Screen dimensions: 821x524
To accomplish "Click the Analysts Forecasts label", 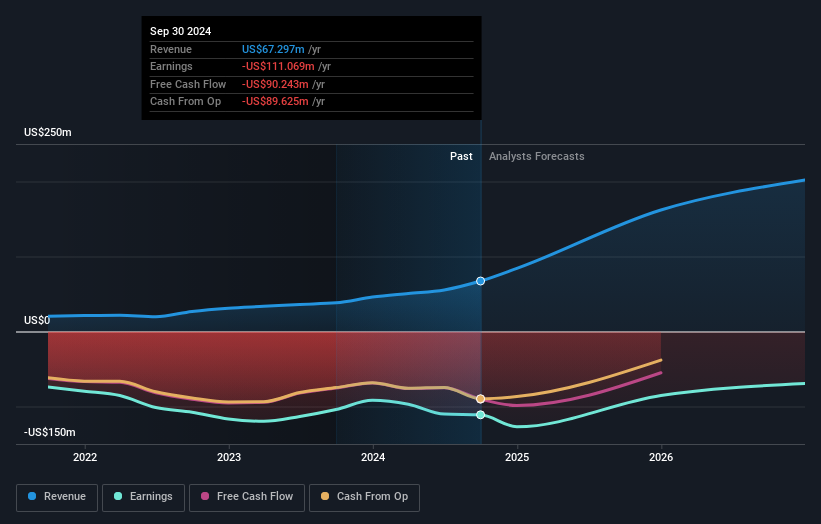I will tap(537, 156).
